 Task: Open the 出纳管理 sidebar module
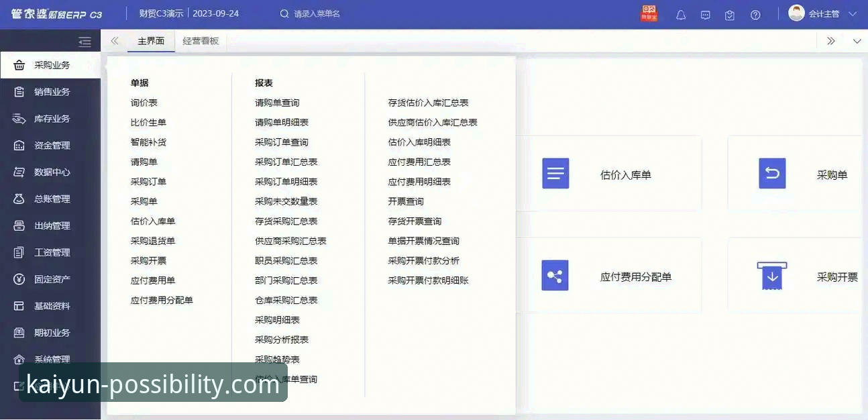(x=50, y=226)
